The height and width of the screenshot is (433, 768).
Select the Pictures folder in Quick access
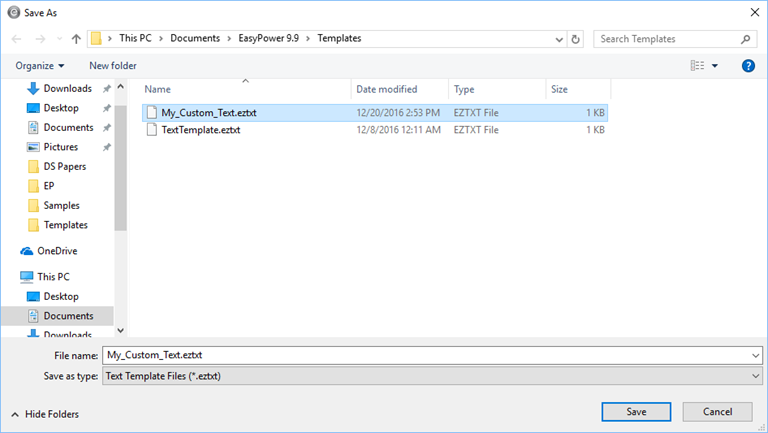click(x=60, y=147)
